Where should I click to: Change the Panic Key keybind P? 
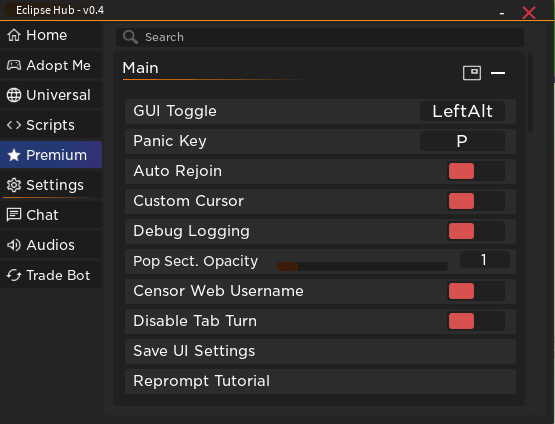point(462,141)
